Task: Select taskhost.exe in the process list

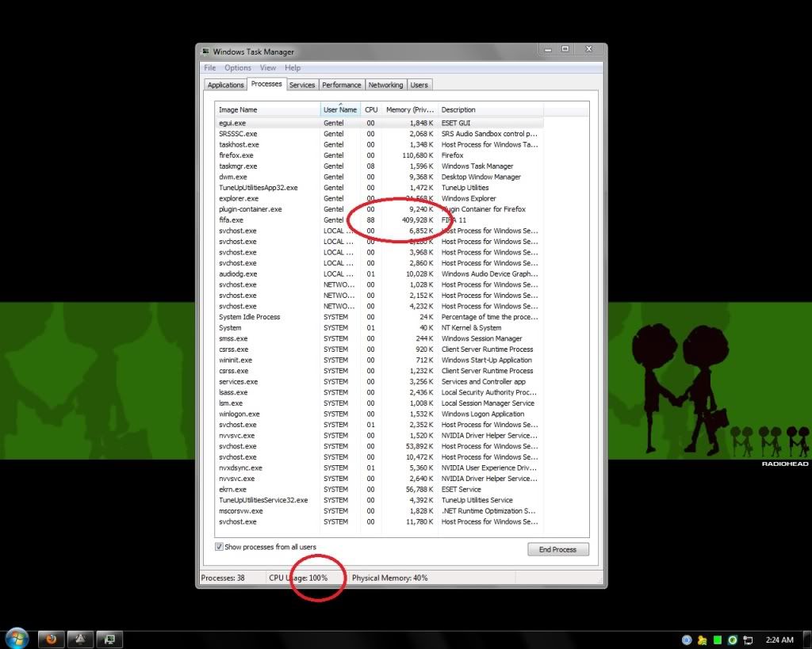Action: [380, 144]
